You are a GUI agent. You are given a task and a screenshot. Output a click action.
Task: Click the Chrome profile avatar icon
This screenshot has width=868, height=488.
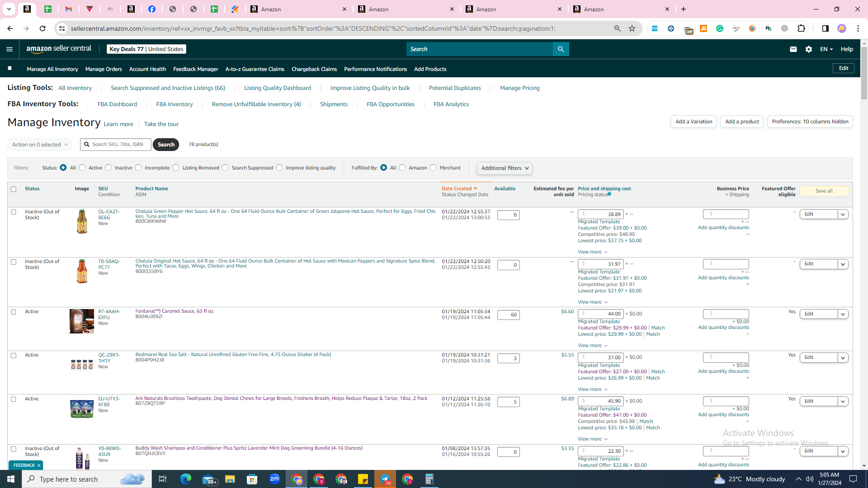[x=841, y=28]
